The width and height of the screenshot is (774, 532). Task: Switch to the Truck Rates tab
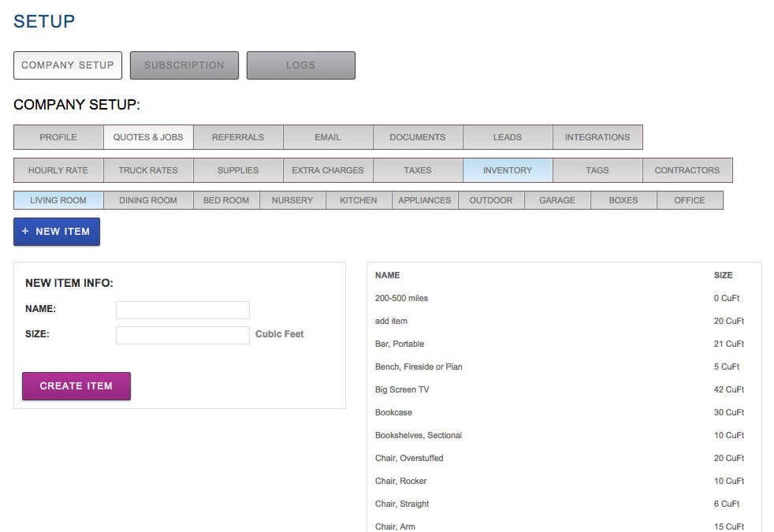(x=148, y=170)
